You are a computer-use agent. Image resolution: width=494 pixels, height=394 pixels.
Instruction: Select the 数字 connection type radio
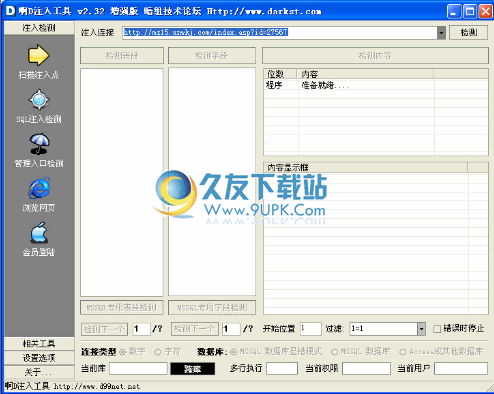122,352
